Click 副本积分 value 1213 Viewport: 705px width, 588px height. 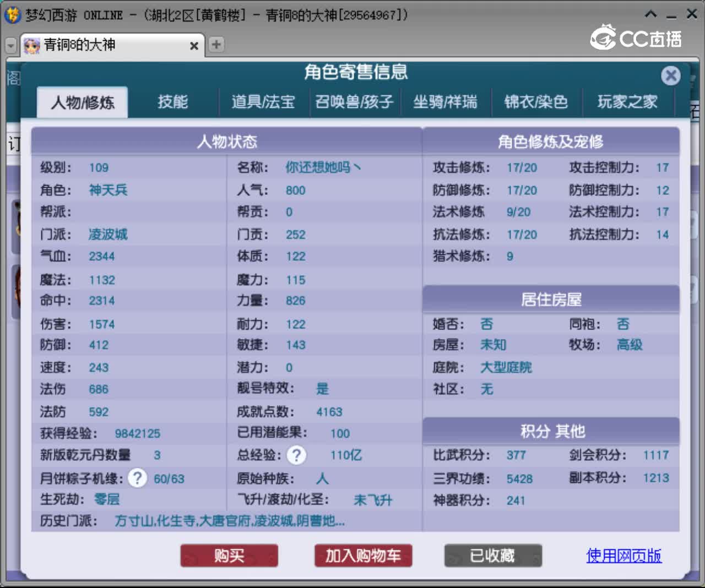coord(656,478)
